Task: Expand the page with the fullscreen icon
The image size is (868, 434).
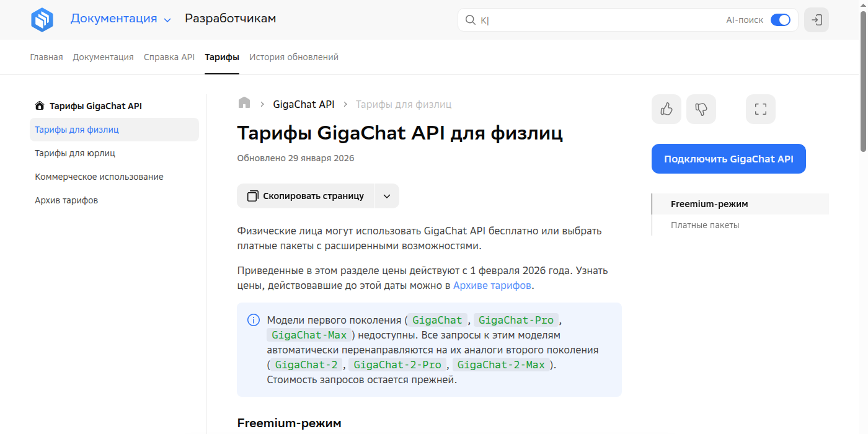Action: (760, 108)
